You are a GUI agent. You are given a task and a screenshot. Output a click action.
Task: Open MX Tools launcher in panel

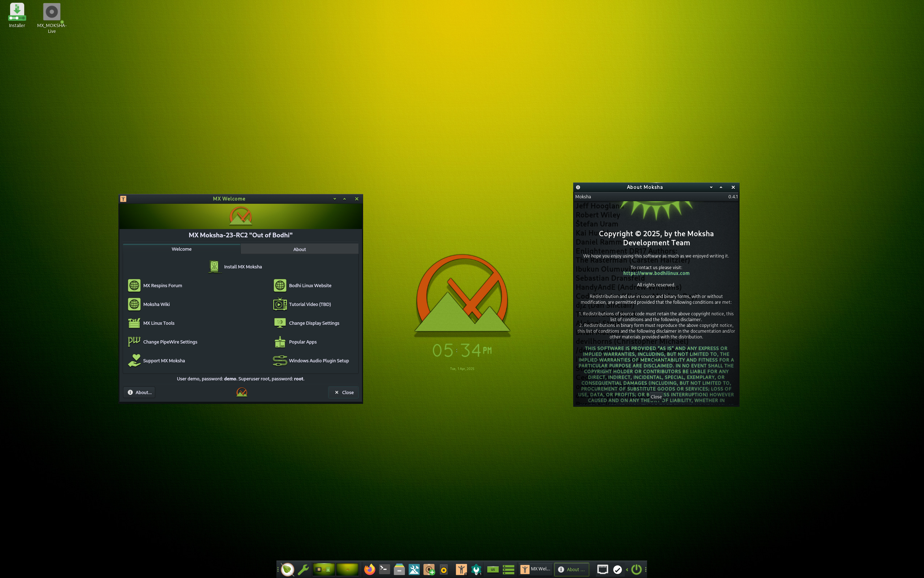pos(414,569)
